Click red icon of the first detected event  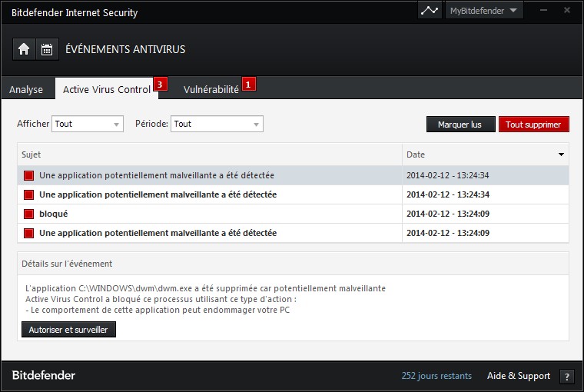(28, 175)
